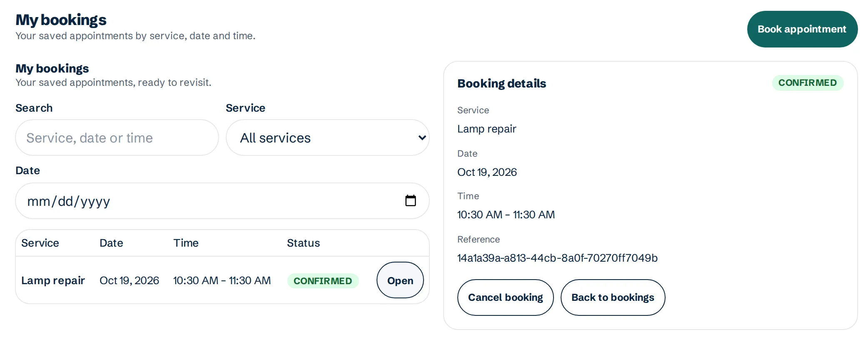868x340 pixels.
Task: Click Oct 19, 2026 in the bookings table
Action: click(129, 280)
